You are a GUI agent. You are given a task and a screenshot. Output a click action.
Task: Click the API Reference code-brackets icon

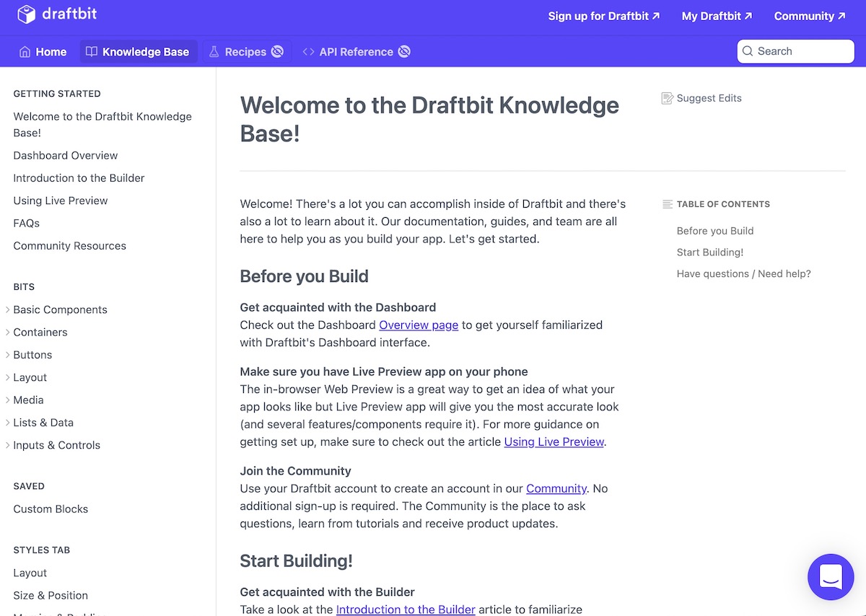[x=309, y=52]
